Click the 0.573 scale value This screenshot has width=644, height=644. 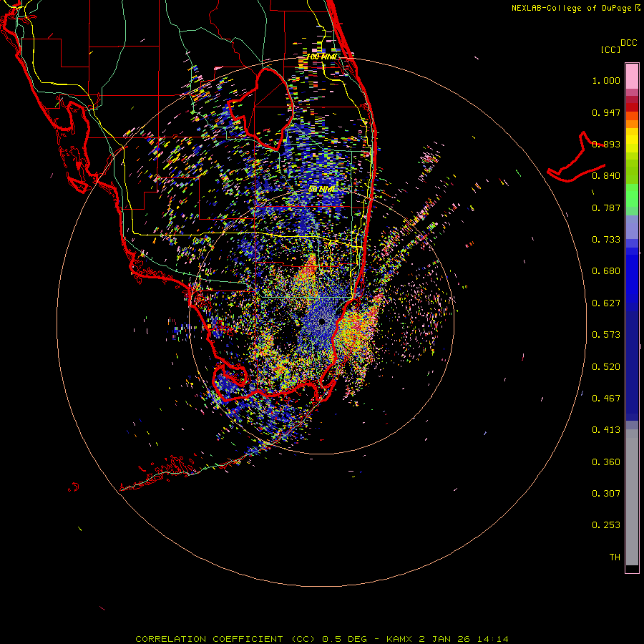pos(606,335)
